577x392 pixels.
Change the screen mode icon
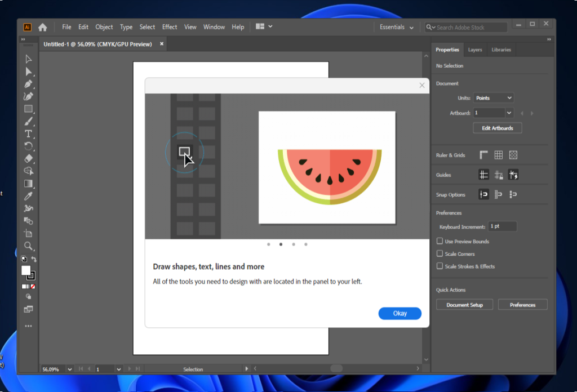click(28, 309)
